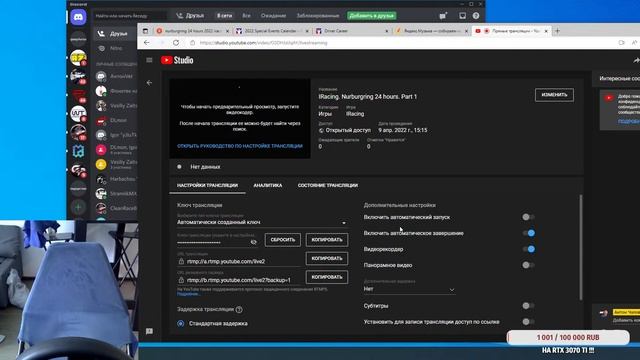Reload the browser page

(176, 42)
